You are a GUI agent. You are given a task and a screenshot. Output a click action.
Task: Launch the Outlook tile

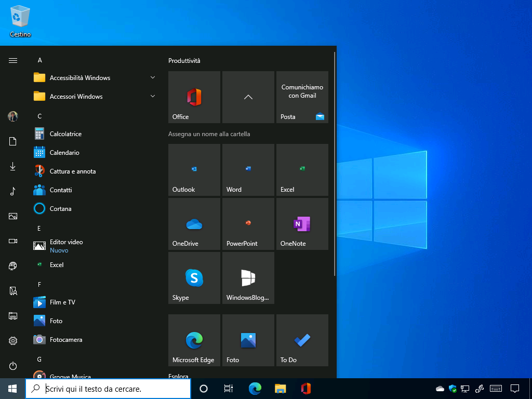[x=194, y=170]
